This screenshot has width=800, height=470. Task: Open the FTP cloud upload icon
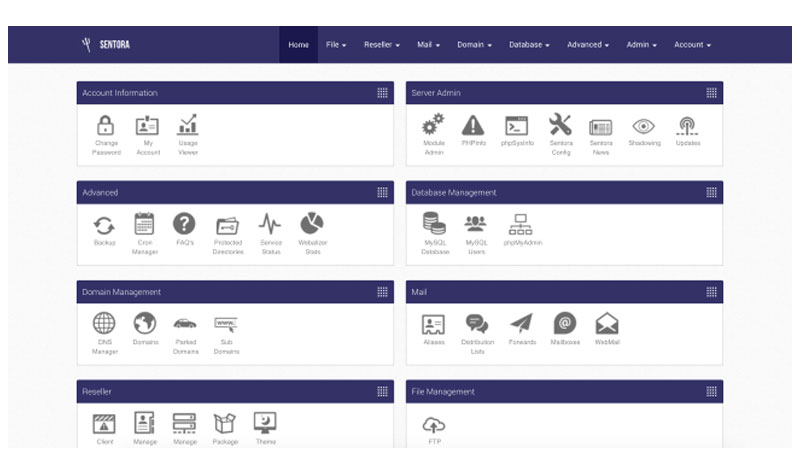pyautogui.click(x=434, y=424)
